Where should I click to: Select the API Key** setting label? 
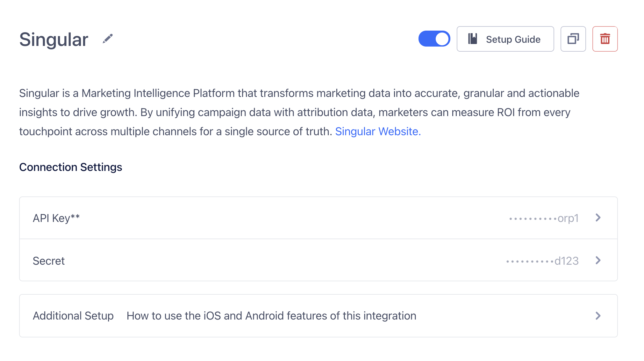[56, 218]
